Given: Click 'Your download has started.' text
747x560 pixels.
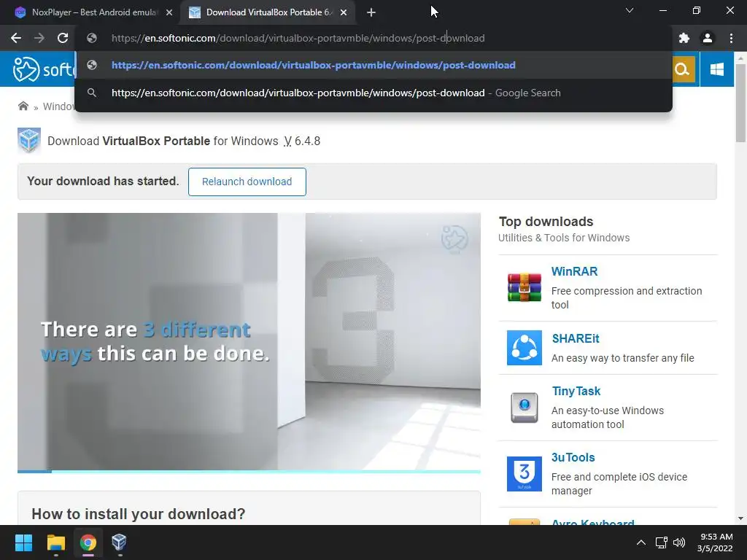Looking at the screenshot, I should pyautogui.click(x=103, y=181).
